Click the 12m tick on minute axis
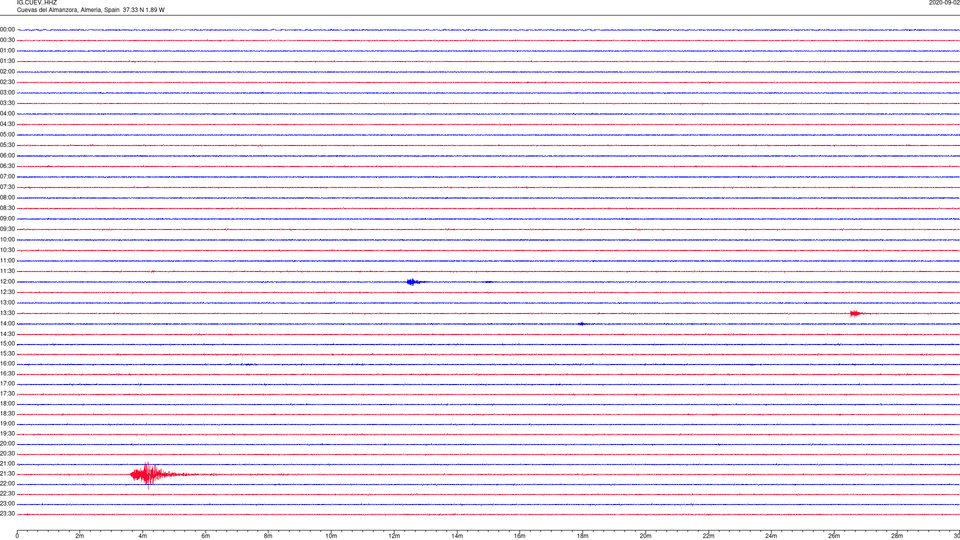Image resolution: width=960 pixels, height=540 pixels. [x=394, y=536]
